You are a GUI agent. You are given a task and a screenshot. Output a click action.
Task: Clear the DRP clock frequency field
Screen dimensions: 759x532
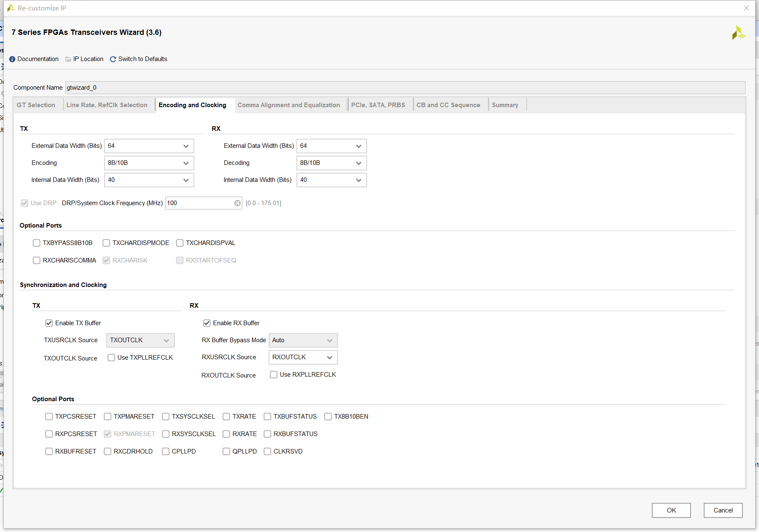(x=237, y=203)
